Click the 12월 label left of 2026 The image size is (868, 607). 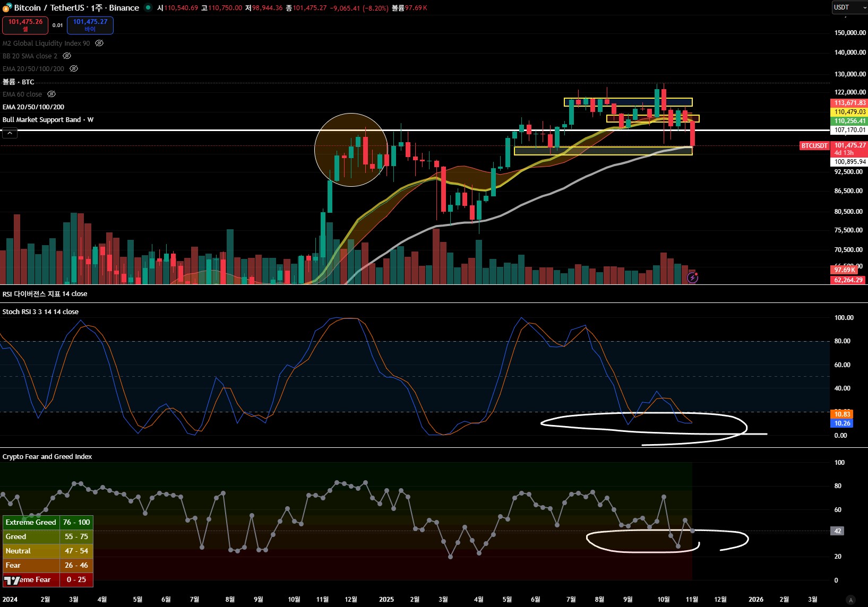[720, 600]
